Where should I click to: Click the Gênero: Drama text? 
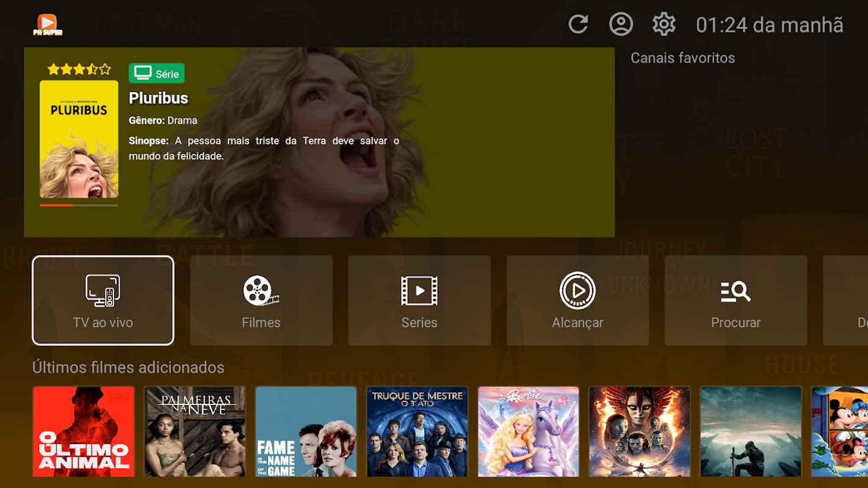(x=163, y=121)
